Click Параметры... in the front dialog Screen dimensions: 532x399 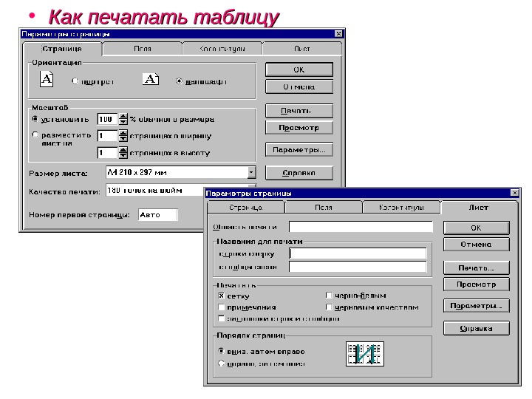coord(477,306)
